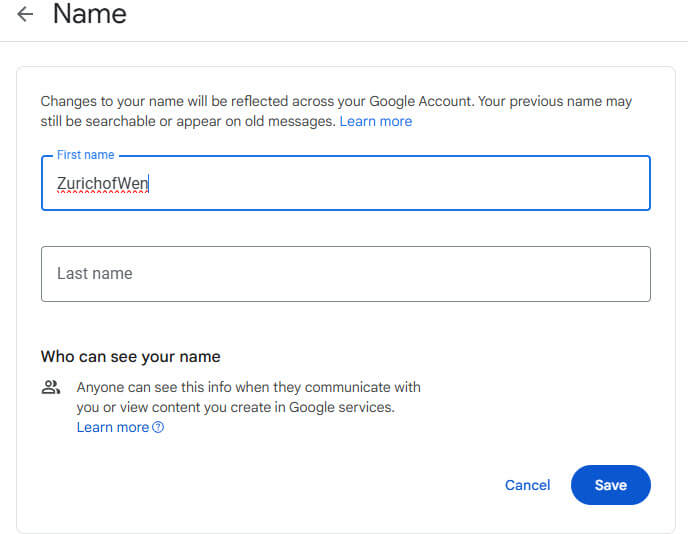Image resolution: width=688 pixels, height=534 pixels.
Task: Cancel the name edit
Action: coord(527,485)
